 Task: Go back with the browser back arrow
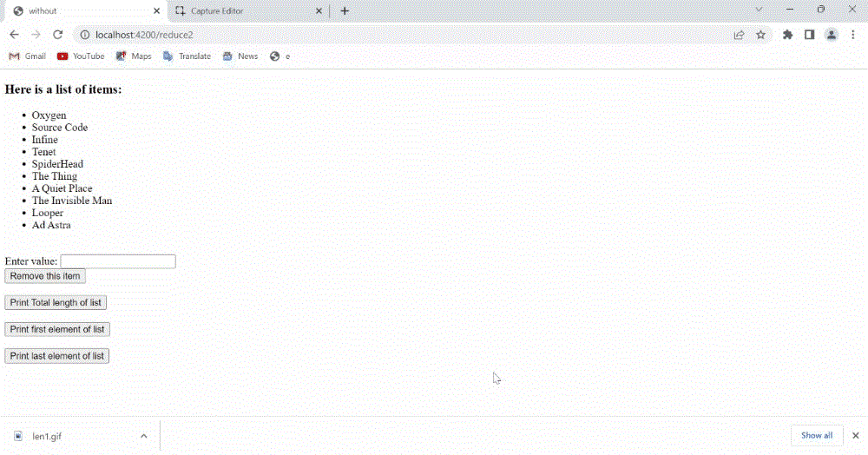(15, 35)
